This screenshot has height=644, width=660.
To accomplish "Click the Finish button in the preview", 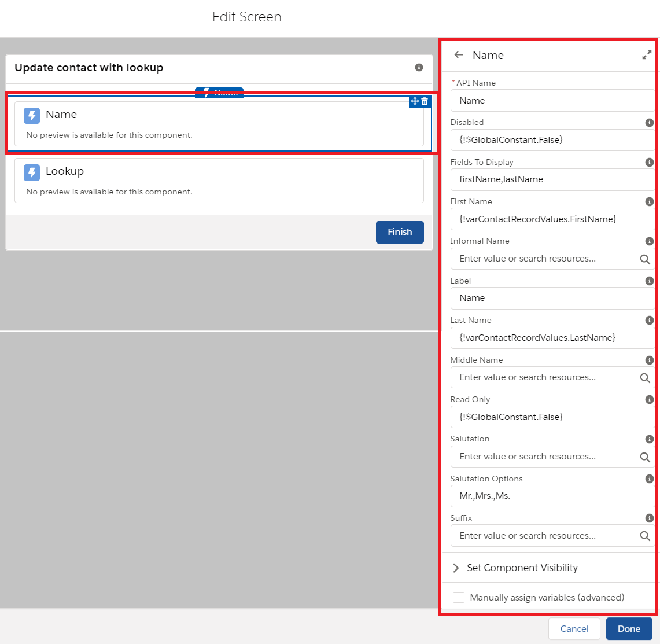I will [x=400, y=232].
